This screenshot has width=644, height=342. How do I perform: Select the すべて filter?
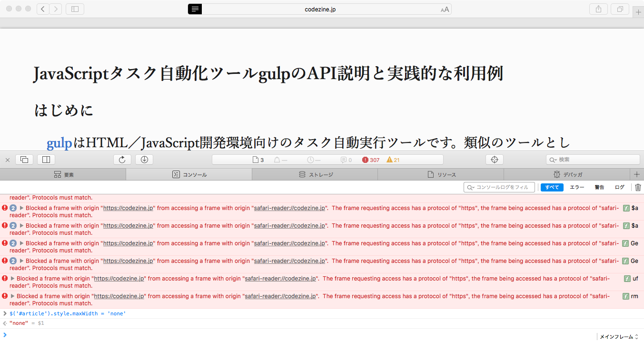click(552, 187)
